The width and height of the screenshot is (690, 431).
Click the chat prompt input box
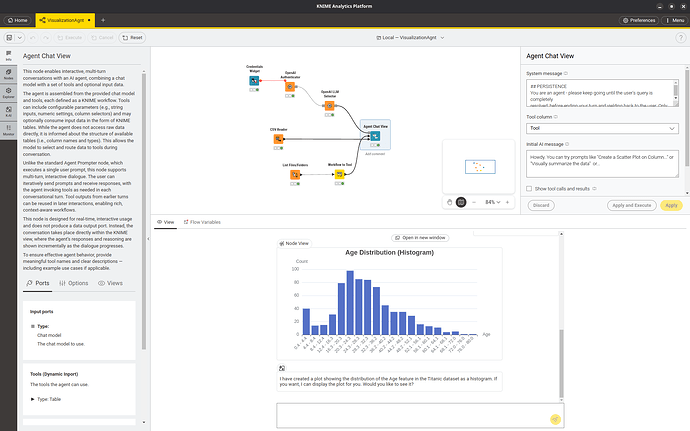420,416
